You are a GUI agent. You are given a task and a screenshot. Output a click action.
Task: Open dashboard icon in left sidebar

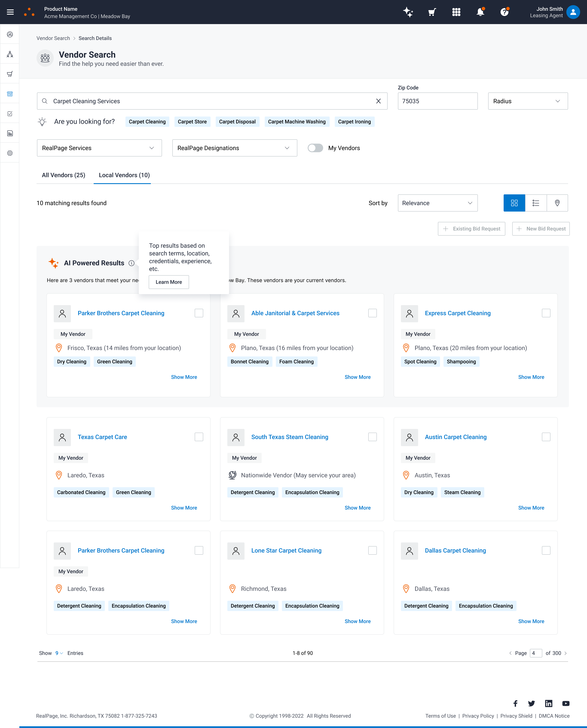pos(10,34)
